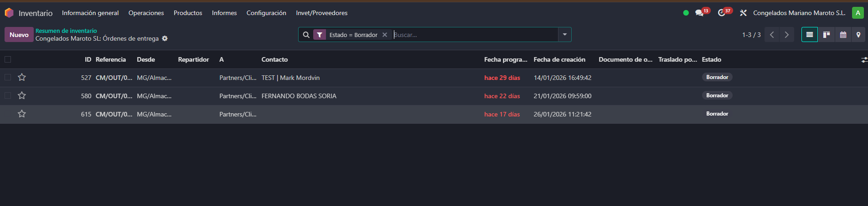Remove the Estado = Borrador filter
Viewport: 868px width, 206px height.
coord(385,35)
